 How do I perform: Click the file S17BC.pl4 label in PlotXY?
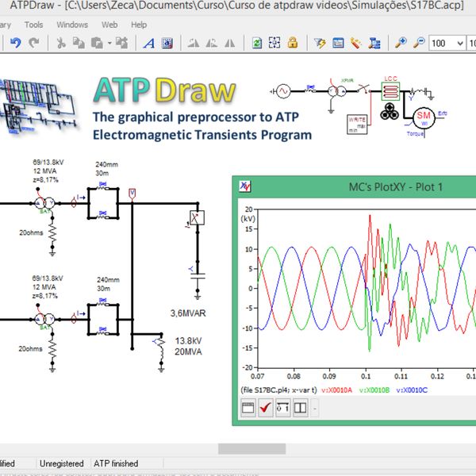[x=278, y=390]
